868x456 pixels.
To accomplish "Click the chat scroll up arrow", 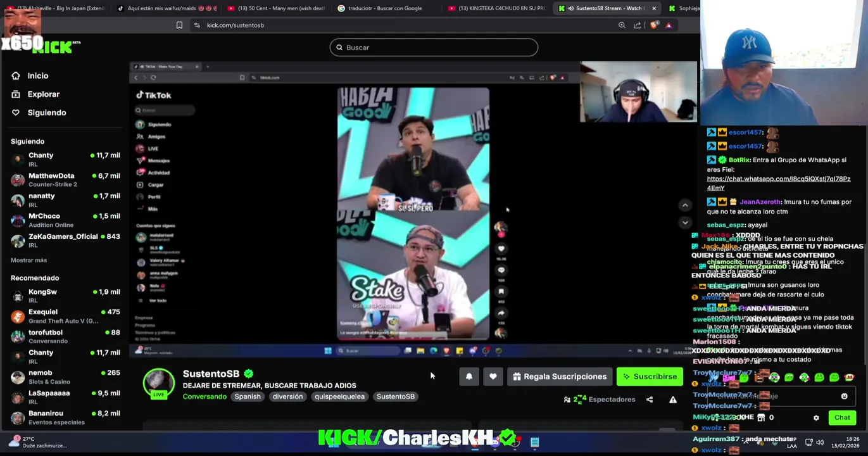I will coord(685,205).
